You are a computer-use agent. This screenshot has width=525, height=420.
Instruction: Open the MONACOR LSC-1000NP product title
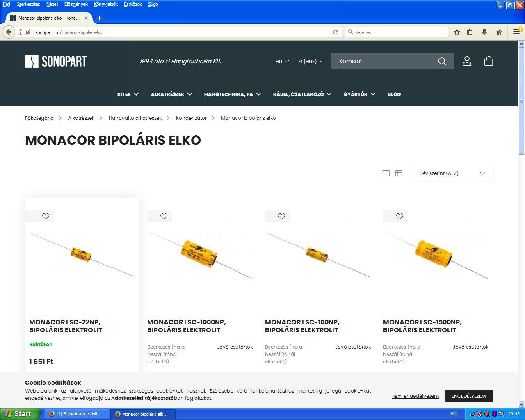[187, 326]
